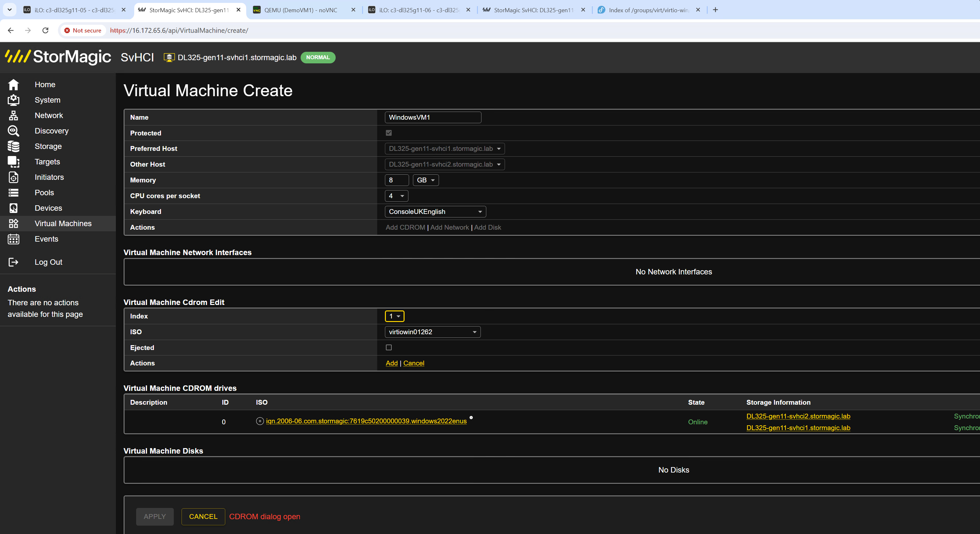This screenshot has height=534, width=980.
Task: Open a new browser tab
Action: [715, 10]
